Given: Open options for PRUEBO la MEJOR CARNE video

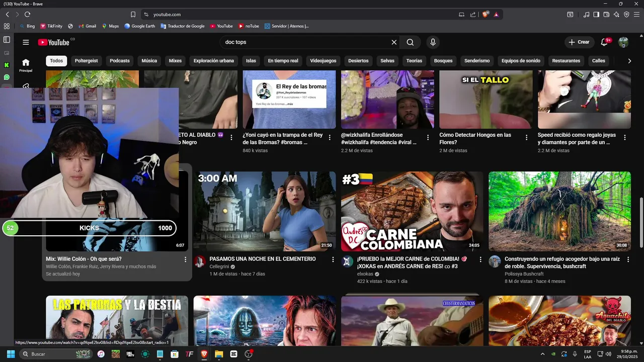Looking at the screenshot, I should click(x=480, y=259).
